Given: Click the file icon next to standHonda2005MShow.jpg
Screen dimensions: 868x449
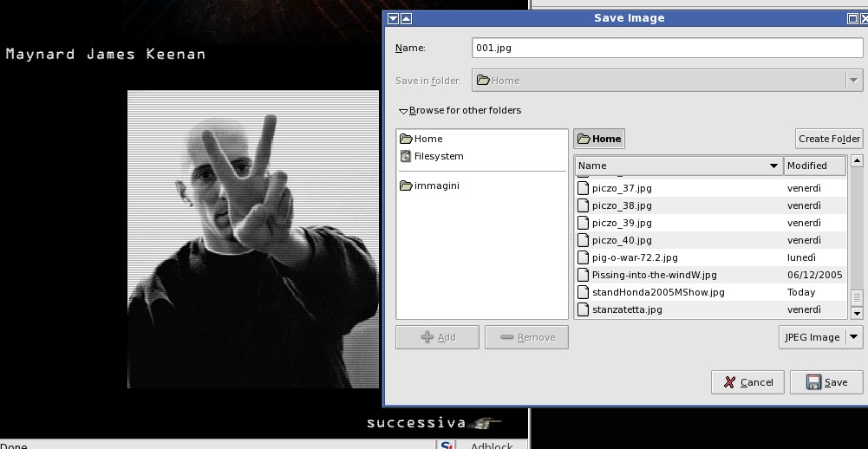Looking at the screenshot, I should click(x=583, y=292).
